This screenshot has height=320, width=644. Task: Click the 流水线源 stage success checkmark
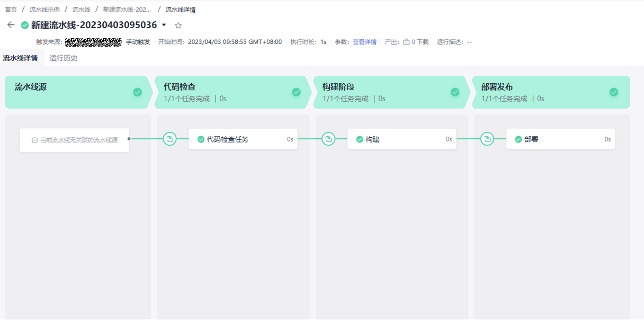[x=137, y=92]
